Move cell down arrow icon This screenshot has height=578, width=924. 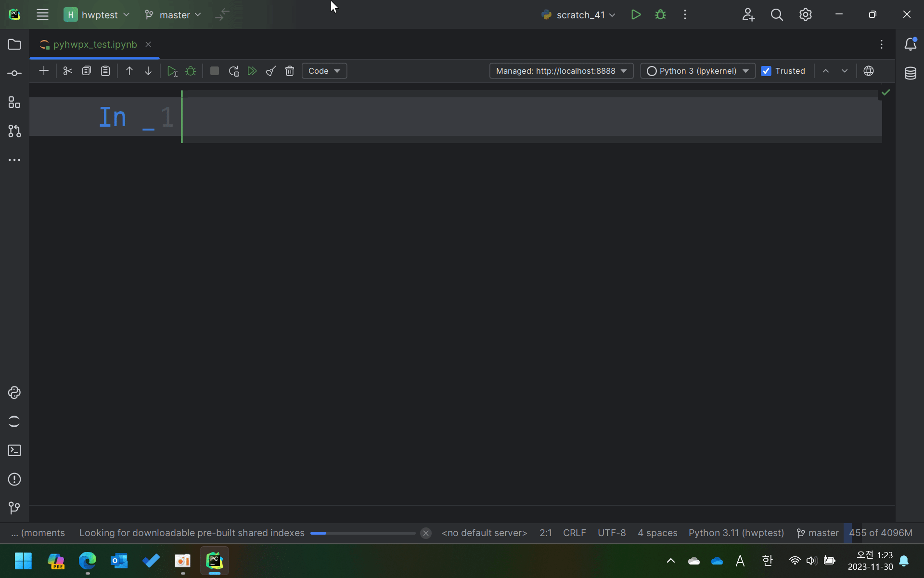(148, 71)
